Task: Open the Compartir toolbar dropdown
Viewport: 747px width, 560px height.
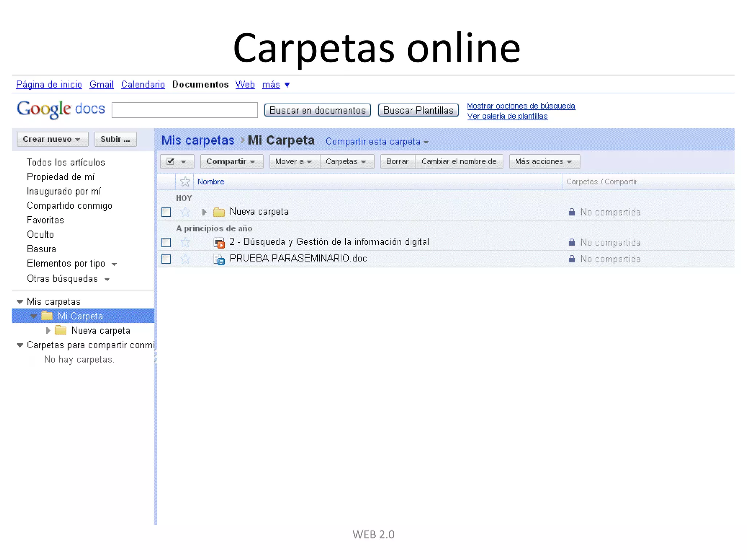Action: (x=232, y=162)
